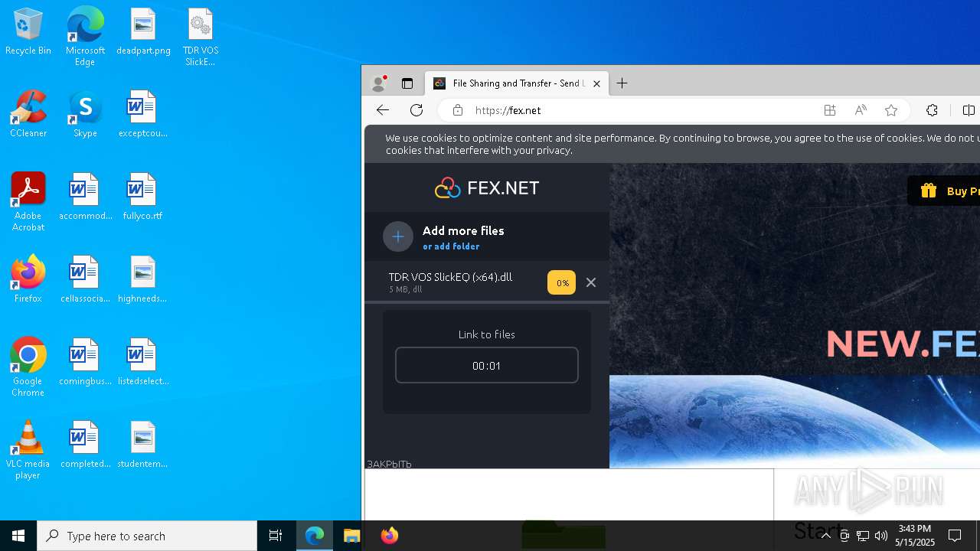The height and width of the screenshot is (551, 980).
Task: Select fullyco.rtf document on desktop
Action: pos(142,197)
